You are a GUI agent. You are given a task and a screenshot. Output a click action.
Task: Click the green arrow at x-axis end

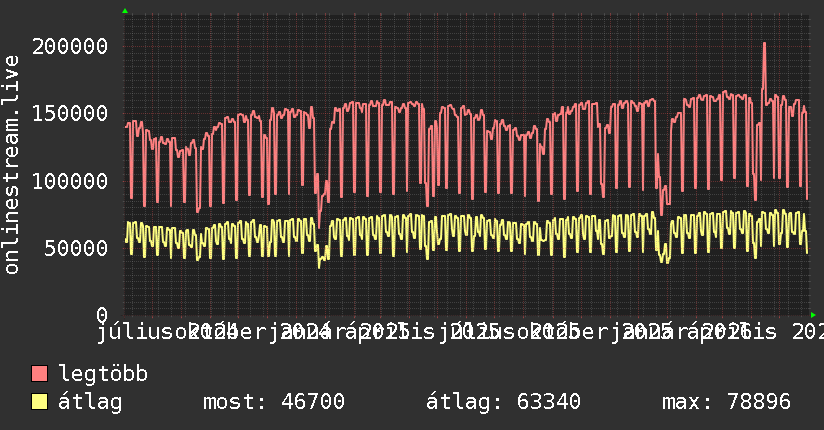pos(813,315)
